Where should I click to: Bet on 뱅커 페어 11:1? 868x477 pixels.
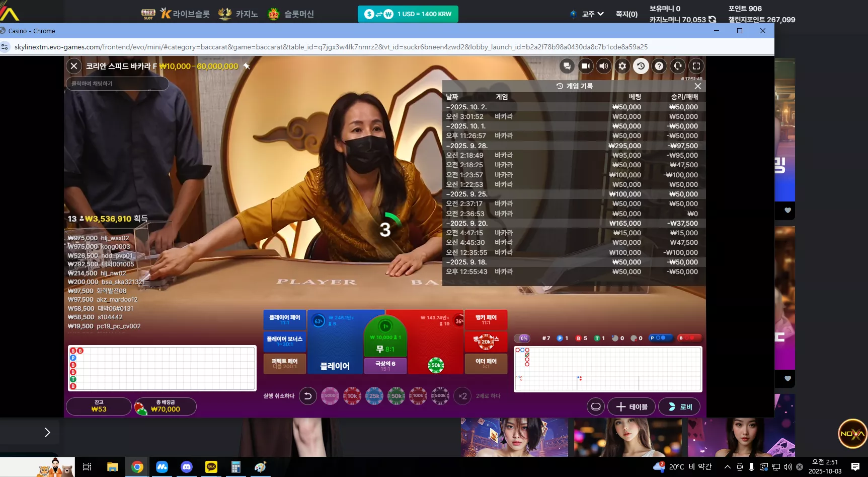click(486, 320)
